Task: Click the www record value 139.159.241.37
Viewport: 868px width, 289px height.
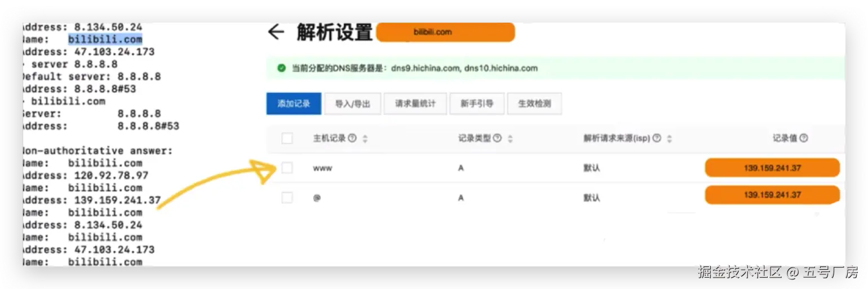Action: click(x=772, y=168)
